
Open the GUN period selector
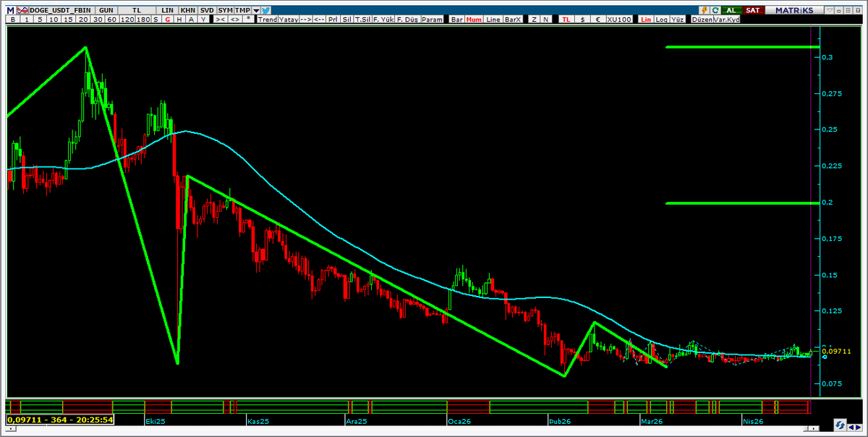pos(106,10)
